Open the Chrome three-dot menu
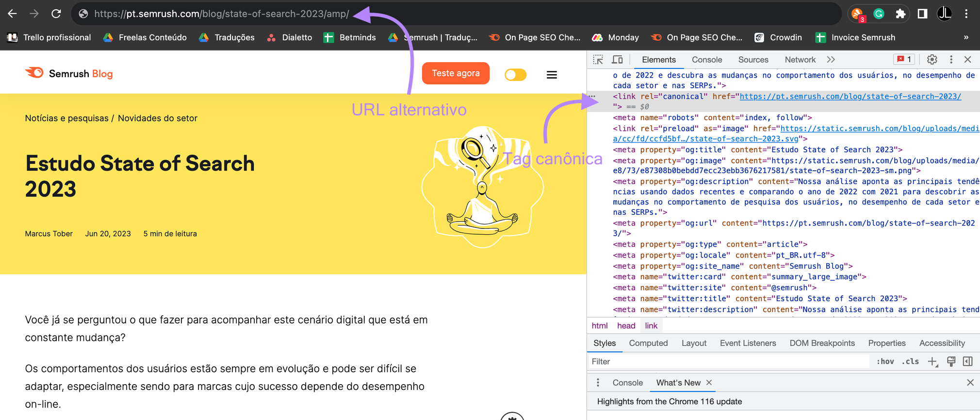This screenshot has height=420, width=980. coord(966,14)
